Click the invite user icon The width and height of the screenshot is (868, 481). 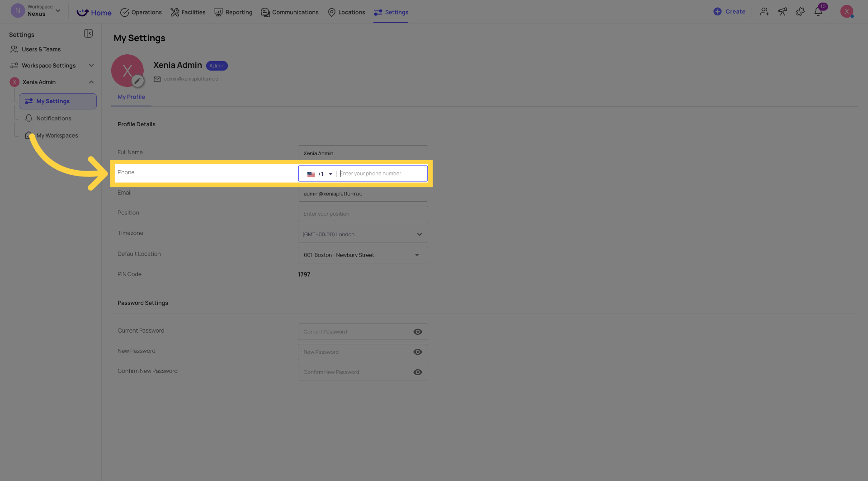(764, 12)
